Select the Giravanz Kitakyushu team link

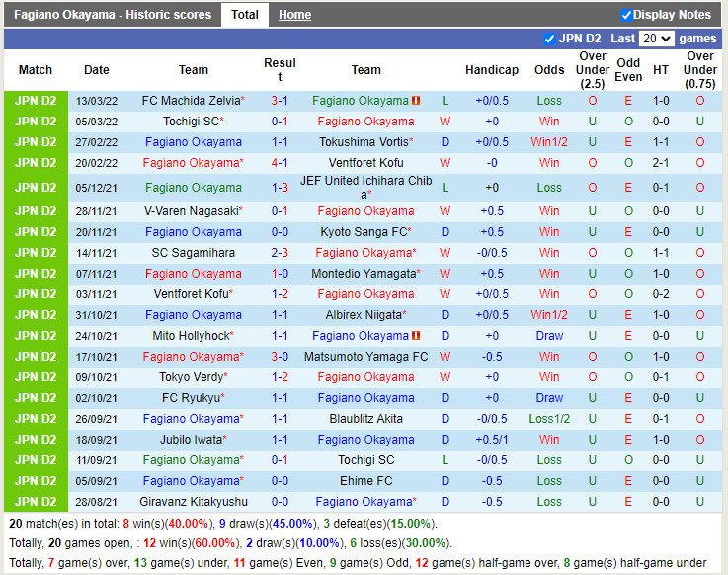(194, 502)
